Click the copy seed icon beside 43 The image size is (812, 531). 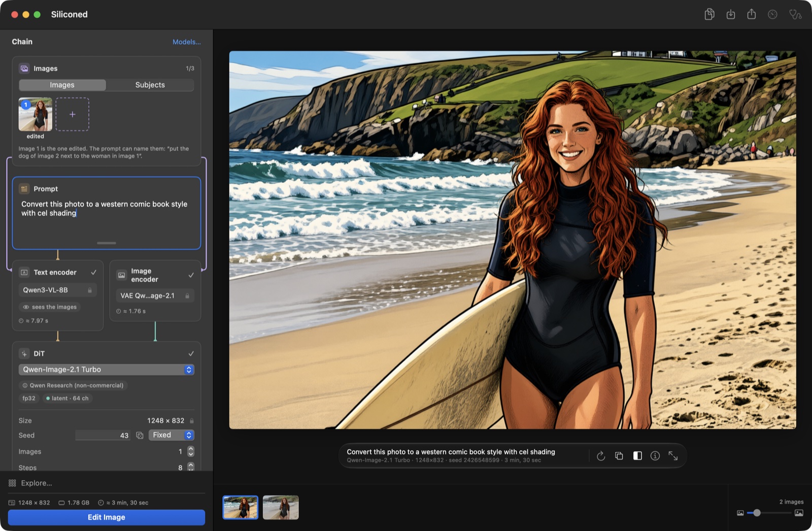coord(140,436)
